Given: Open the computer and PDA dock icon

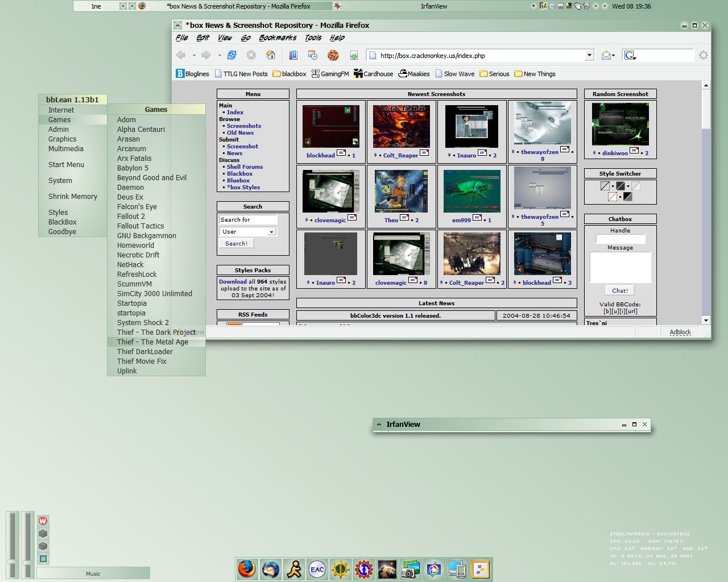Looking at the screenshot, I should tap(457, 569).
